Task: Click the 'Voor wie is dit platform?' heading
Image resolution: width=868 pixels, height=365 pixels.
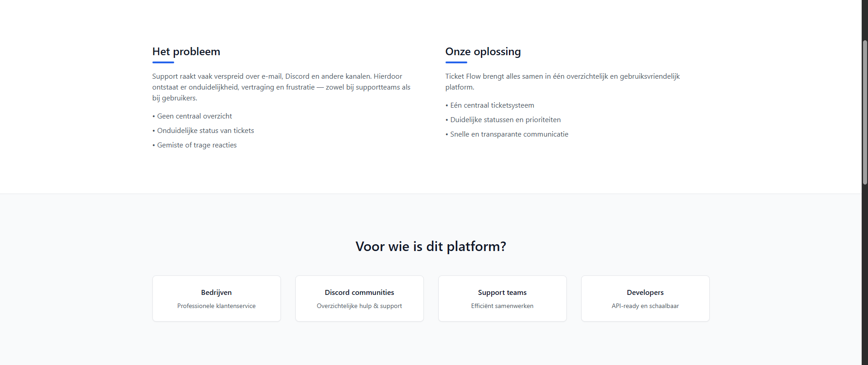Action: (x=431, y=246)
